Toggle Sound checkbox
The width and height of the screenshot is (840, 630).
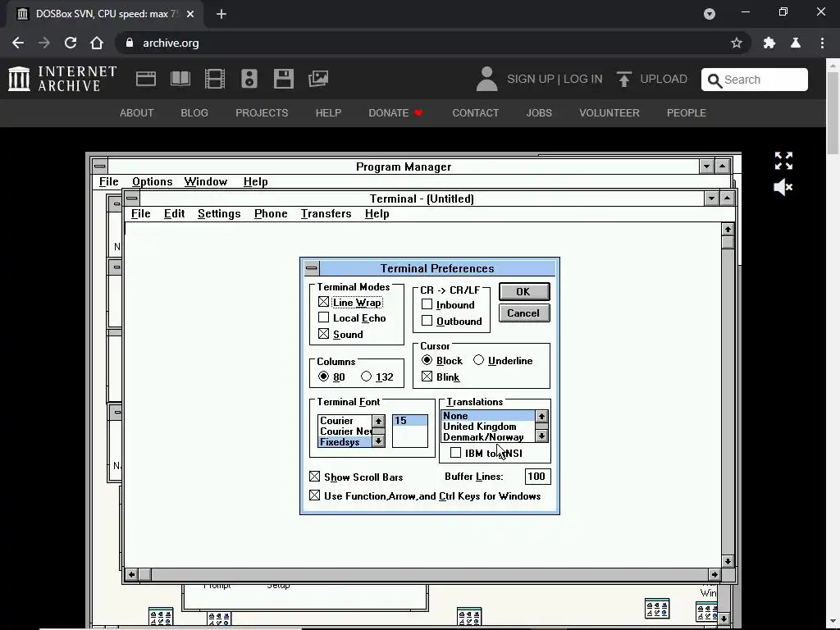[323, 334]
